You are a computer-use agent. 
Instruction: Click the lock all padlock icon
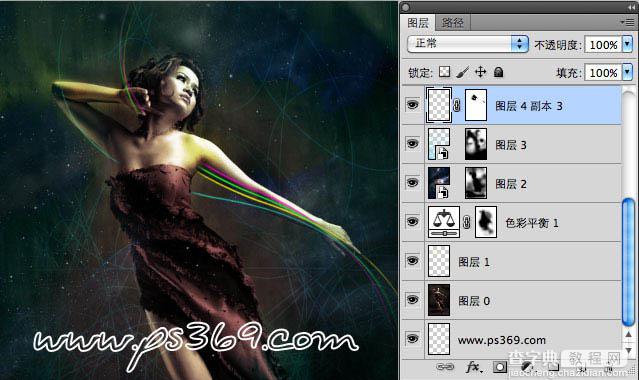tap(498, 72)
